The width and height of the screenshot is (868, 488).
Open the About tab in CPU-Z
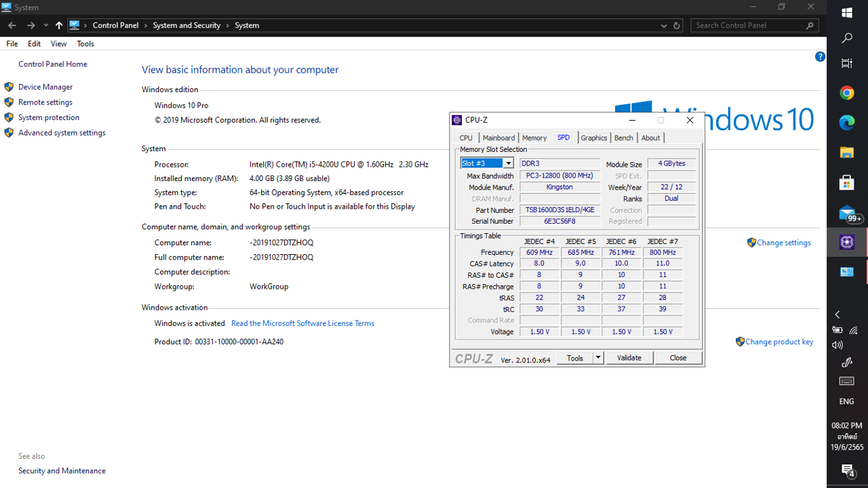651,138
